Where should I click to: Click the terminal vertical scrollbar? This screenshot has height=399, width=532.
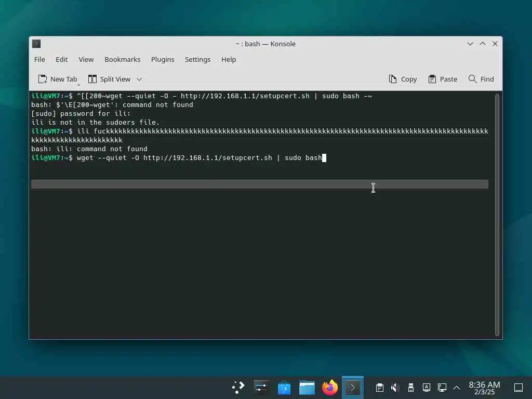click(x=497, y=215)
